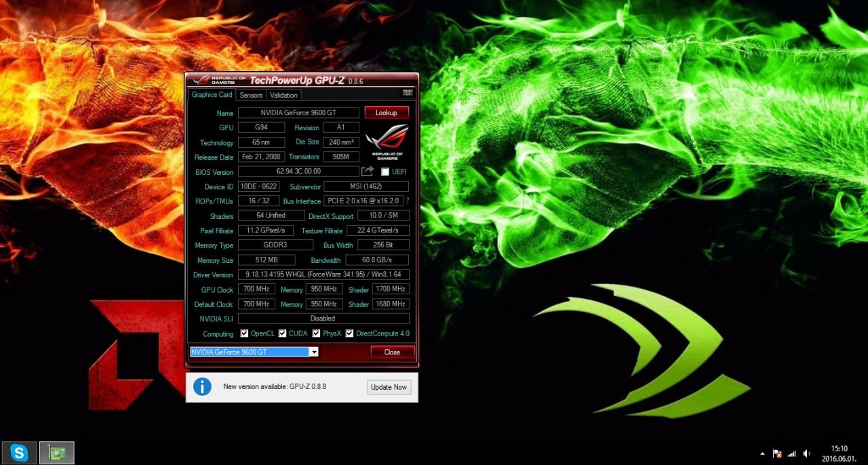The image size is (868, 465).
Task: Toggle the UEFI checkbox
Action: pos(385,171)
